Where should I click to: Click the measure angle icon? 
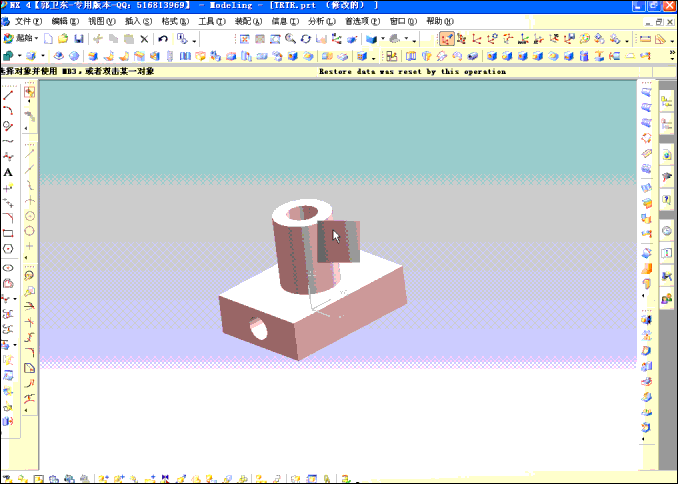point(660,39)
